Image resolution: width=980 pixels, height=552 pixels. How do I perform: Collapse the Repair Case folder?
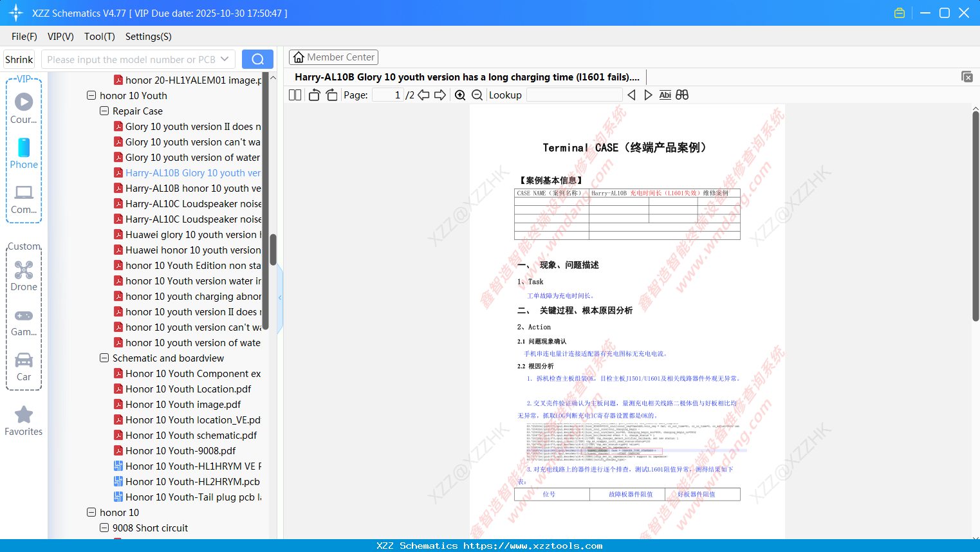click(x=104, y=111)
